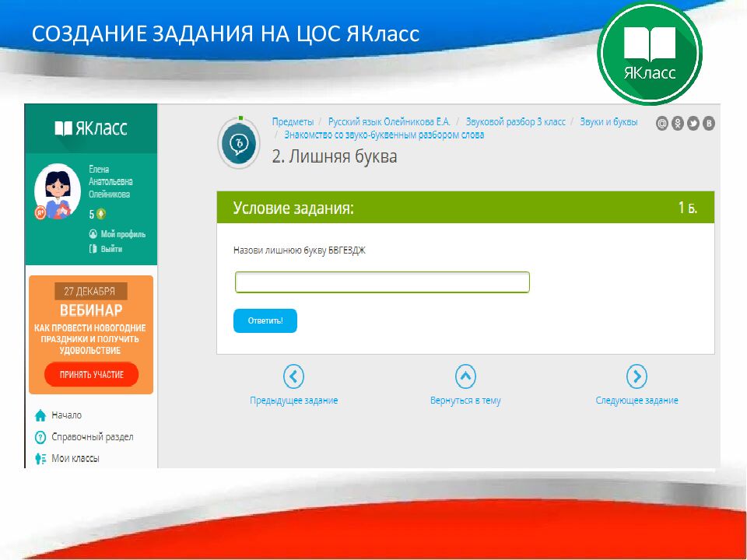Click the Мои классы people icon
The height and width of the screenshot is (560, 747).
point(40,459)
